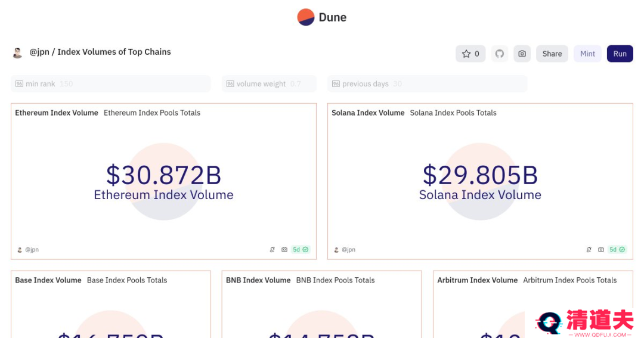Open Solana Index Pools Totals query link
This screenshot has width=644, height=338.
click(x=453, y=113)
